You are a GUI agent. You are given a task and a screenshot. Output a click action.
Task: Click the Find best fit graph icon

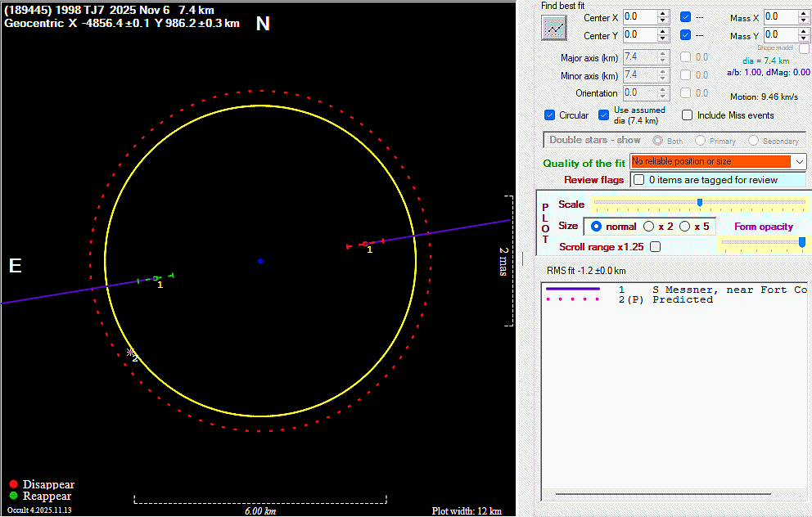(554, 27)
